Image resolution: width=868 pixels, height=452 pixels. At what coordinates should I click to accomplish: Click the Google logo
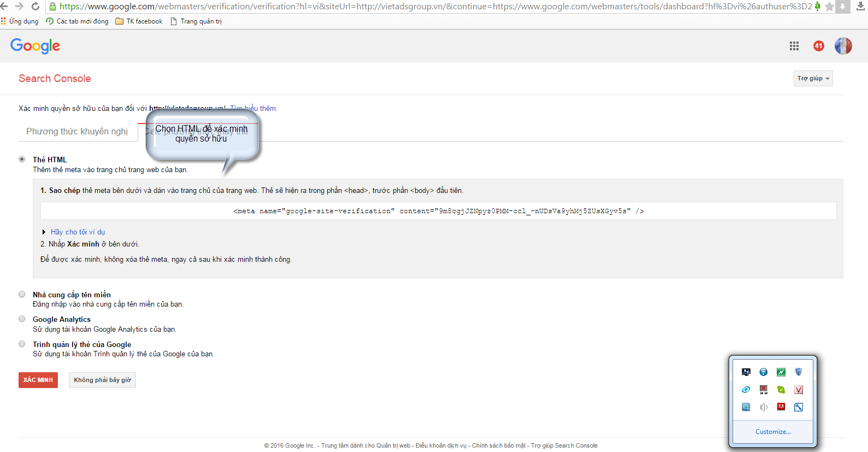(35, 46)
